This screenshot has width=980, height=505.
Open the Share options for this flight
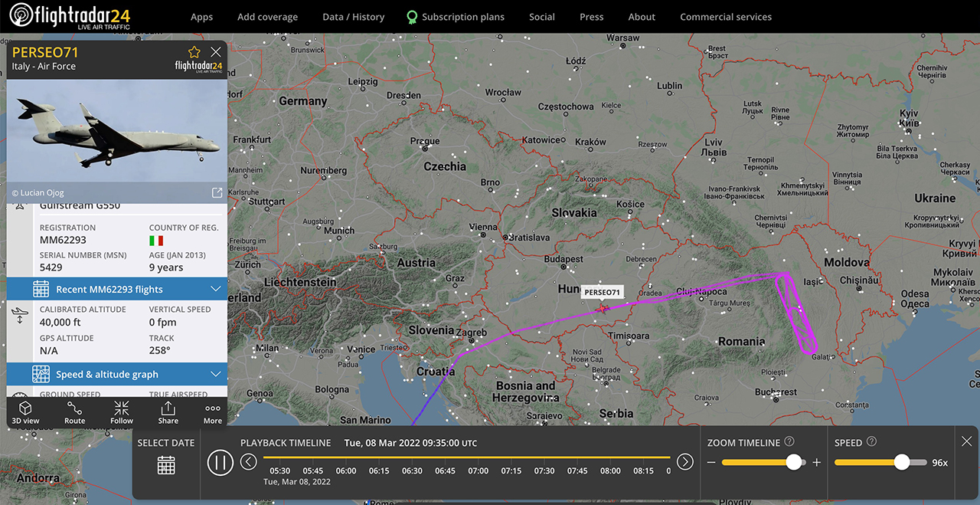[168, 412]
